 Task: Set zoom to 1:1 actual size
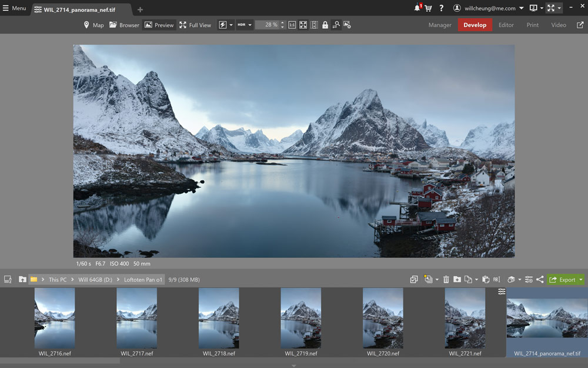click(292, 25)
